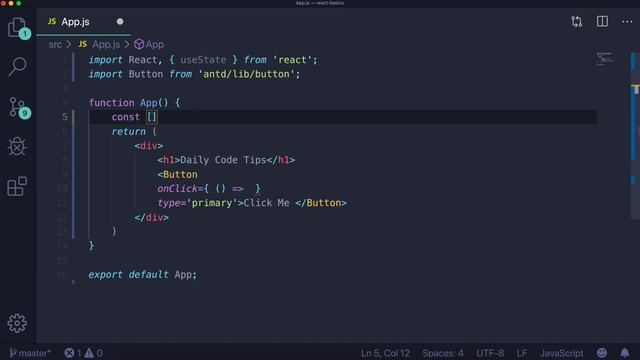The height and width of the screenshot is (360, 640).
Task: Click 'function App()' declaration text
Action: 128,103
